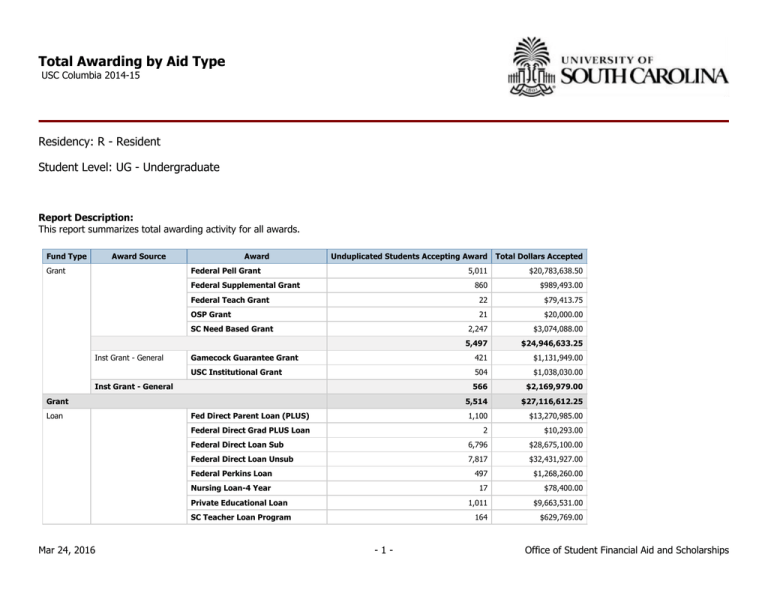Click the 'USC Columbia 2014-15' subtitle

(x=91, y=75)
